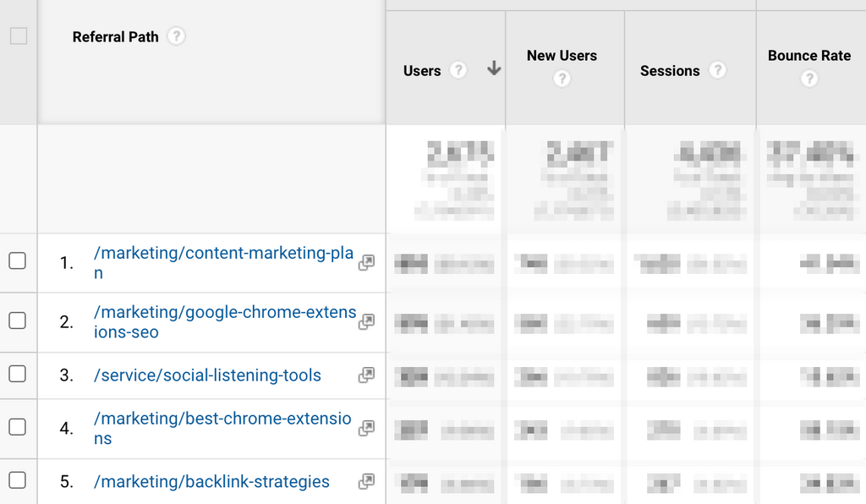Sort by Bounce Rate column header
This screenshot has width=866, height=504.
coord(808,56)
